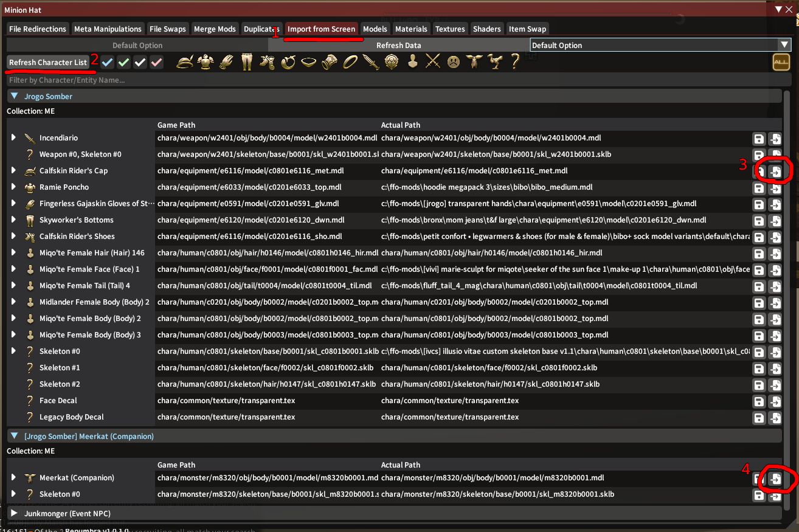
Task: Open the File Swaps tab
Action: click(168, 29)
